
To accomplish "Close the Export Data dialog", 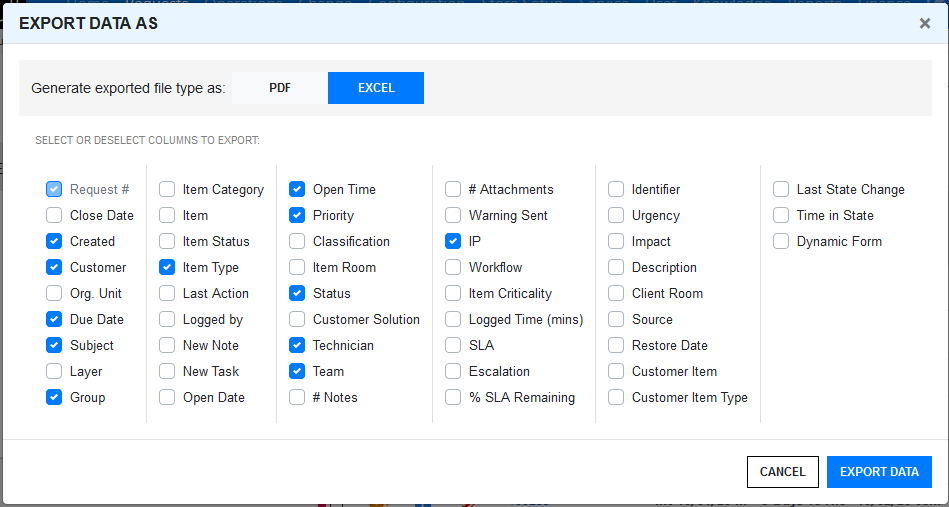I will [x=925, y=23].
